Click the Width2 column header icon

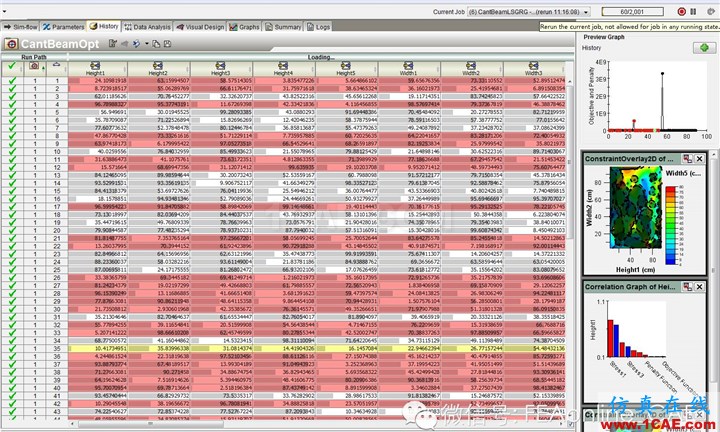point(471,66)
